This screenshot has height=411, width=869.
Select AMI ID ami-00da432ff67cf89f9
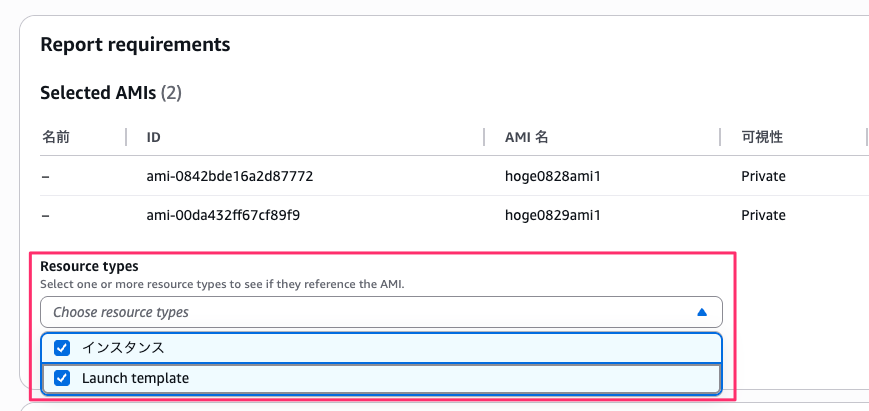[x=223, y=215]
